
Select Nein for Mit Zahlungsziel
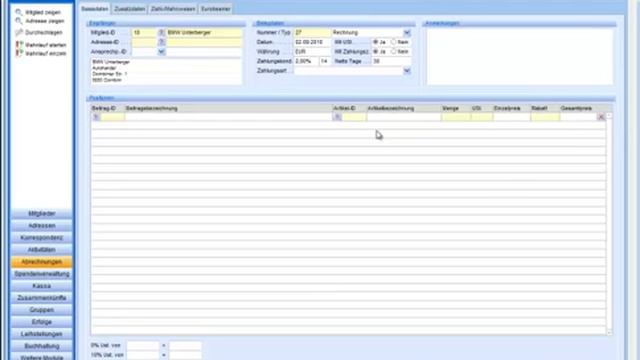coord(393,52)
